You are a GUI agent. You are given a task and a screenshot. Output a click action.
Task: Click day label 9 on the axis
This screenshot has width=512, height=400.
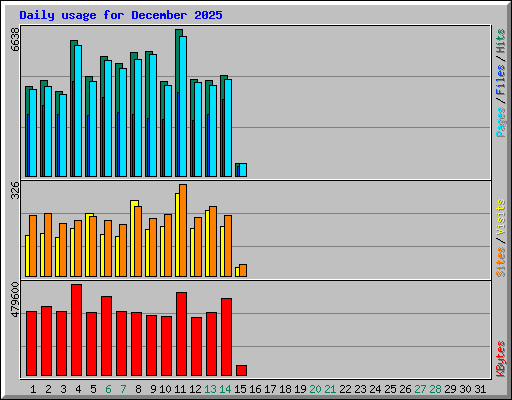tap(153, 389)
